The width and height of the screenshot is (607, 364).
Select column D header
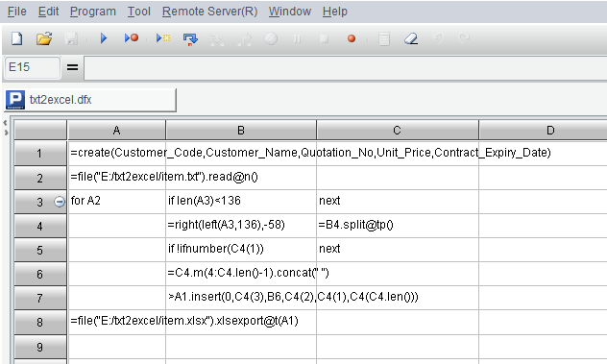[543, 130]
